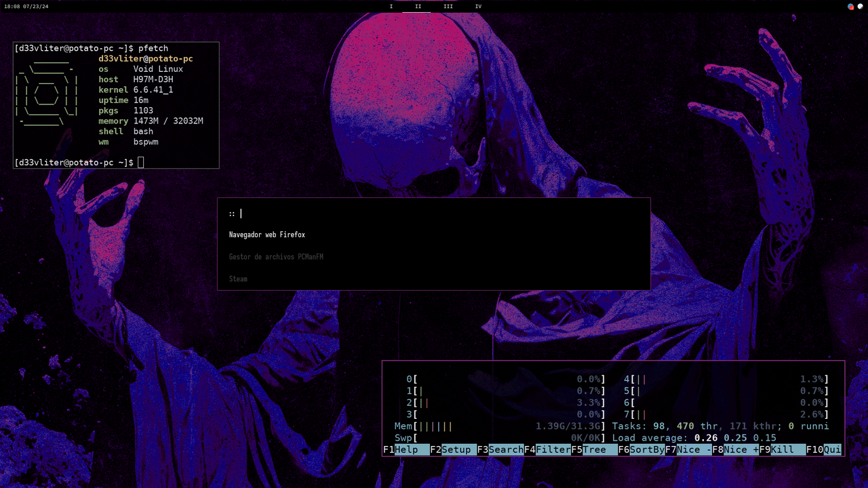This screenshot has width=868, height=488.
Task: Launch Steam from the launcher
Action: tap(238, 279)
